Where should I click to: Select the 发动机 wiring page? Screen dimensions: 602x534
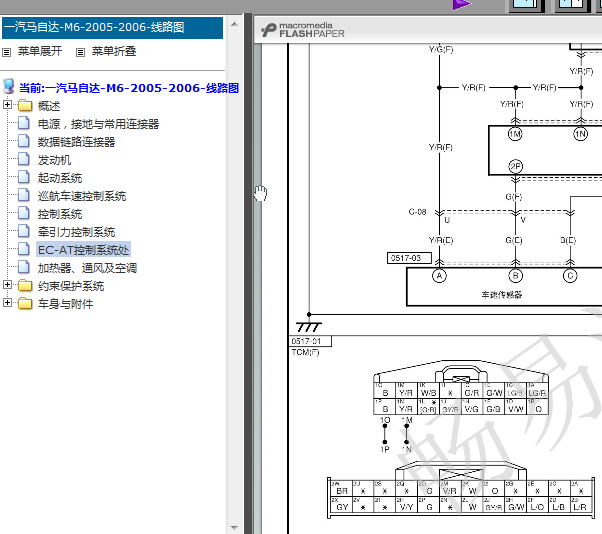[x=54, y=160]
